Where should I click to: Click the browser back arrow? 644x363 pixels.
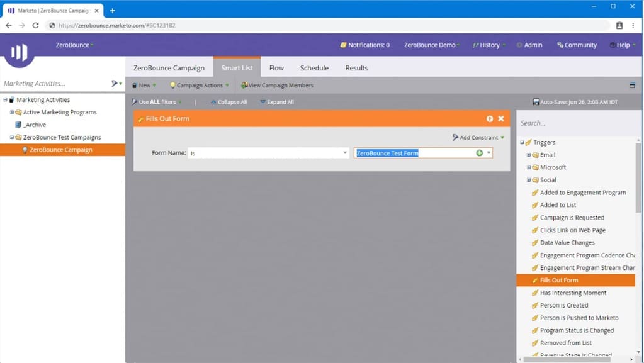click(x=9, y=25)
